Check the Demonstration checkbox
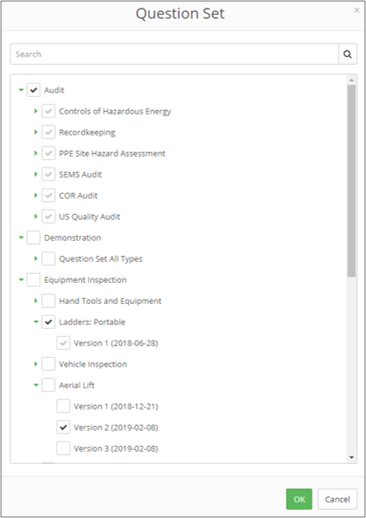Viewport: 366px width, 518px height. tap(33, 238)
